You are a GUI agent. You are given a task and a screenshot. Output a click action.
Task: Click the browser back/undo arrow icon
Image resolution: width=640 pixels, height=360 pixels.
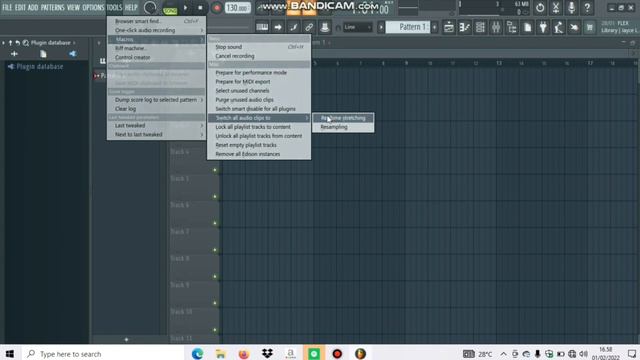point(18,42)
